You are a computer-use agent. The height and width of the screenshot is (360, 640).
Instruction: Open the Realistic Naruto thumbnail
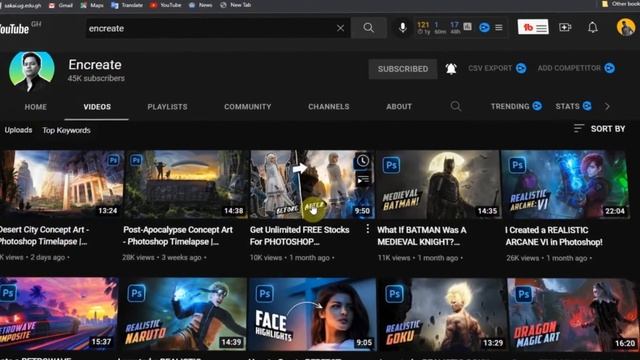click(184, 313)
